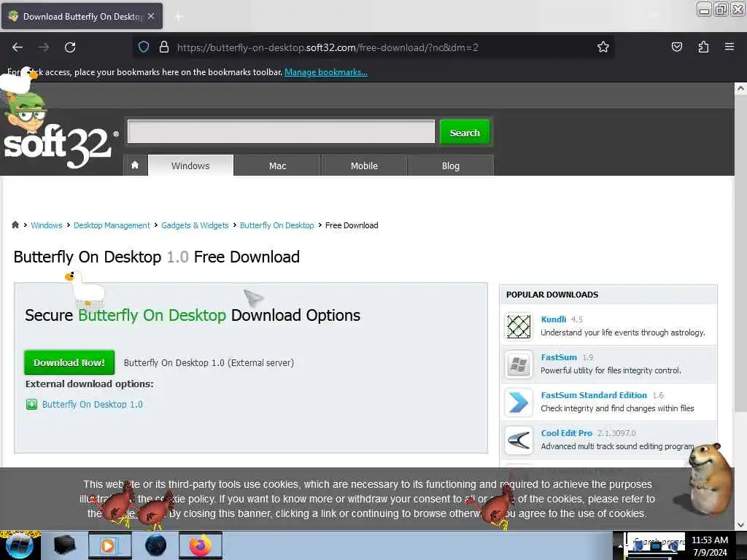Click the Kundli app icon
The height and width of the screenshot is (560, 747).
pyautogui.click(x=519, y=327)
